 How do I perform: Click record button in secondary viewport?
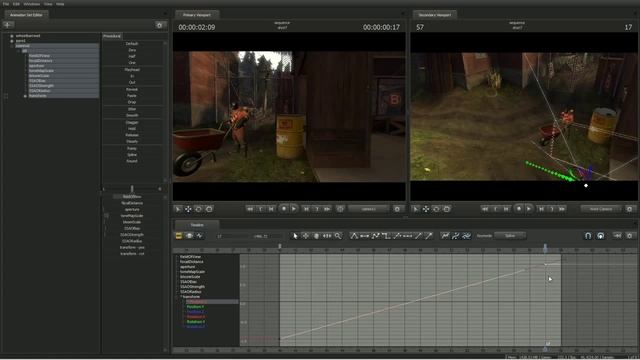point(519,209)
